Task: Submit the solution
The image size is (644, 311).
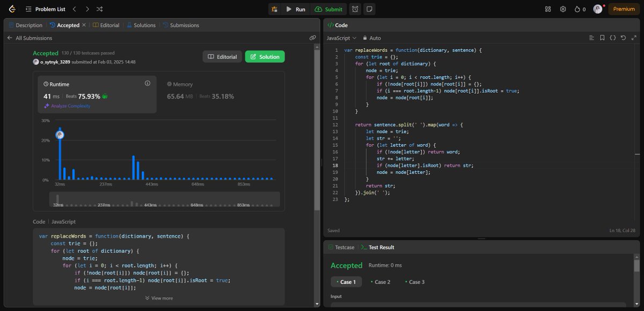Action: (328, 9)
